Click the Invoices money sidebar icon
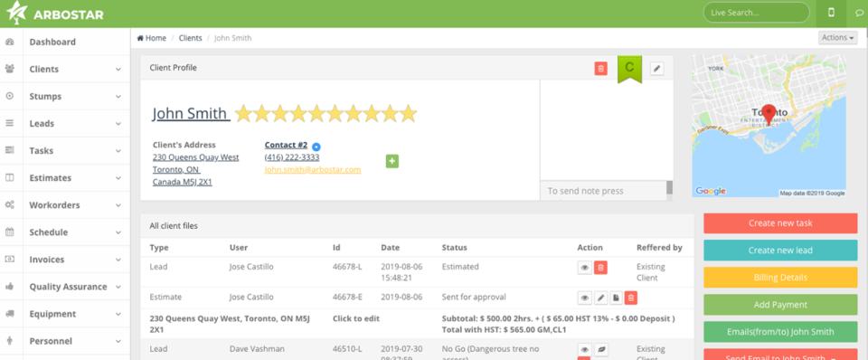Viewport: 868px width, 360px height. pyautogui.click(x=9, y=260)
